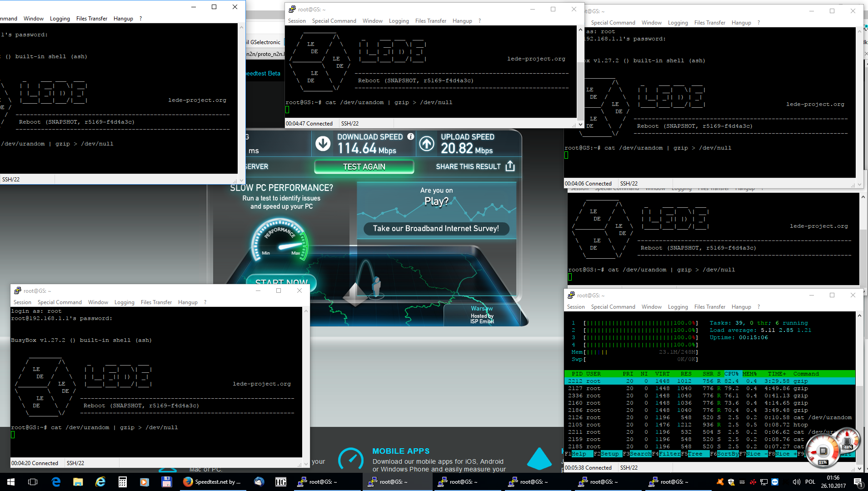Click the upload speed arrow icon
868x491 pixels.
pos(426,144)
